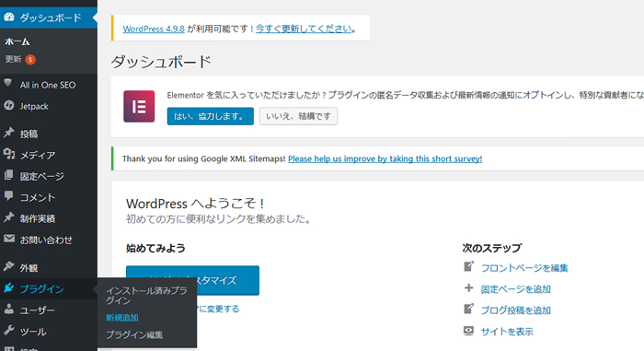
Task: Click the user icon beside ユーザー
Action: [x=9, y=309]
